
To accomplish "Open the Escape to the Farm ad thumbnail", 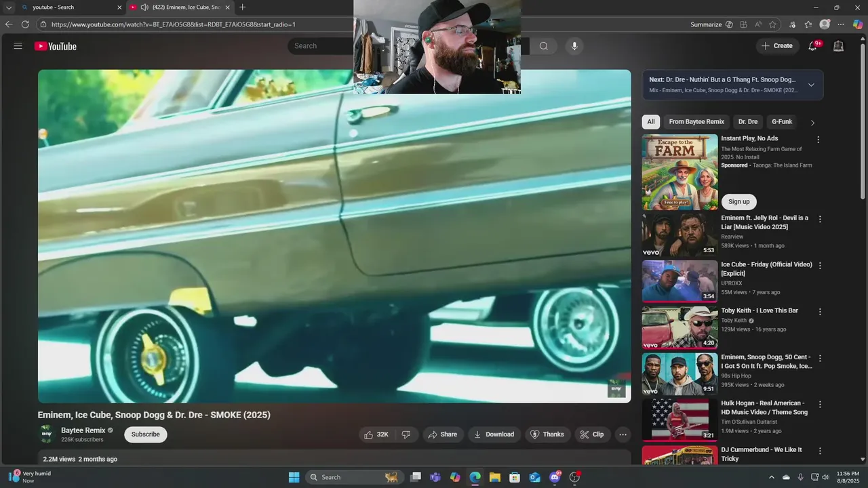I will pyautogui.click(x=679, y=172).
